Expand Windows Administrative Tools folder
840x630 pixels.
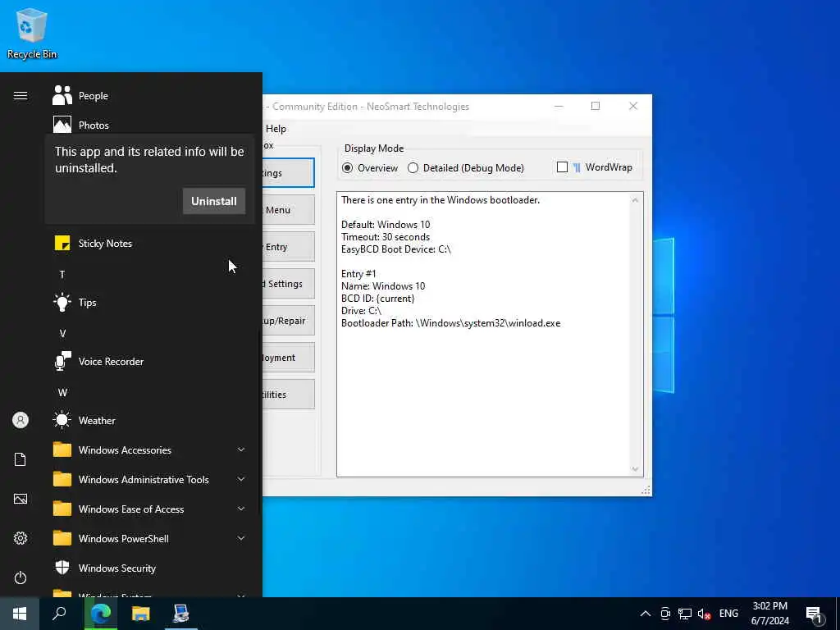click(x=149, y=479)
